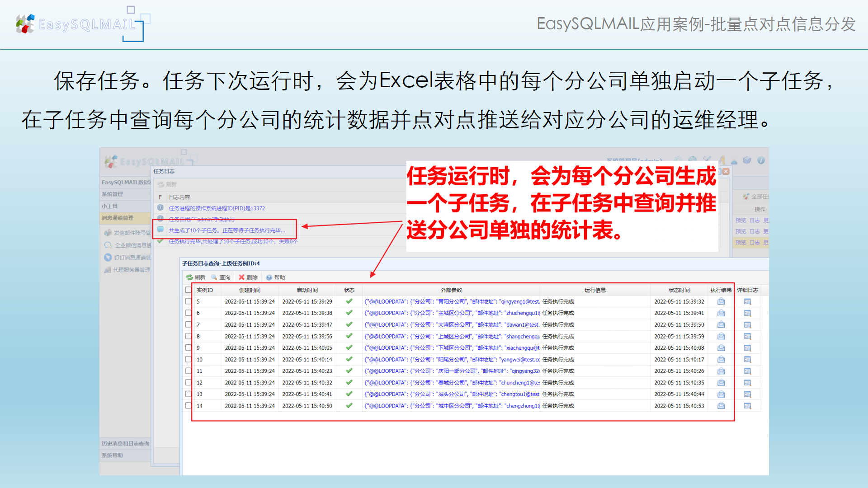868x488 pixels.
Task: Click 青阳分公司 external parameter cell
Action: coord(452,301)
